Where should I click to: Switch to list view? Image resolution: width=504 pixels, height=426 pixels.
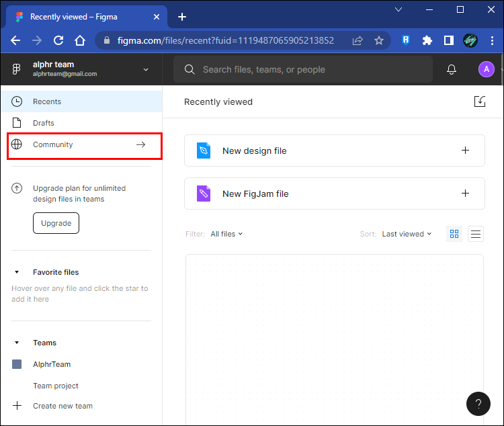[x=476, y=234]
